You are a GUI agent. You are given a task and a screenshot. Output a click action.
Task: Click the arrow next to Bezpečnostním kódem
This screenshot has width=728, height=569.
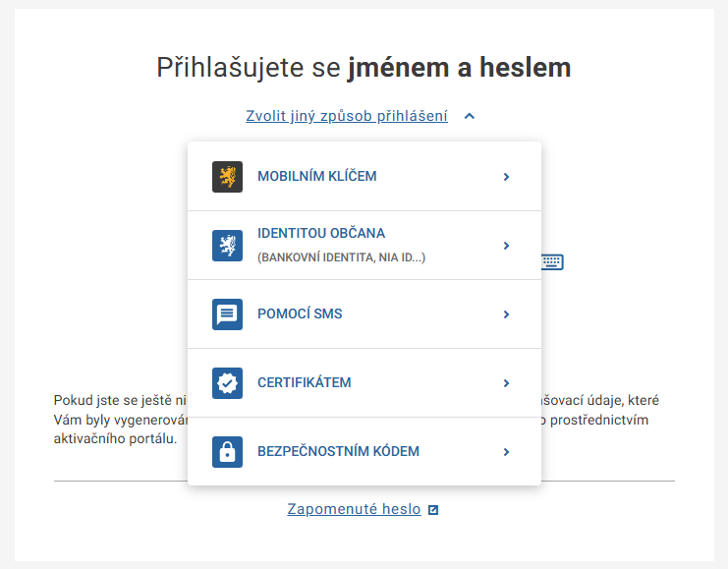(x=507, y=452)
